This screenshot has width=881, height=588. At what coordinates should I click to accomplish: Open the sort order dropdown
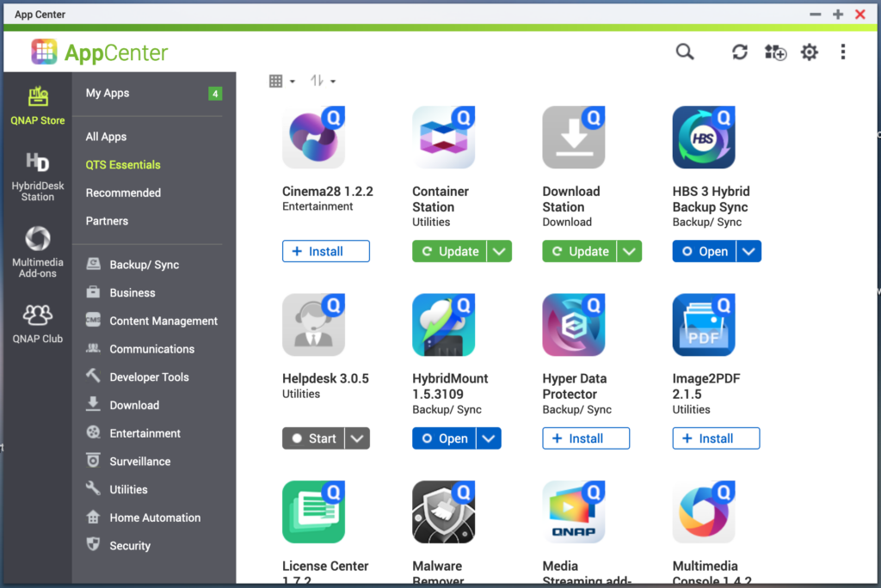323,81
